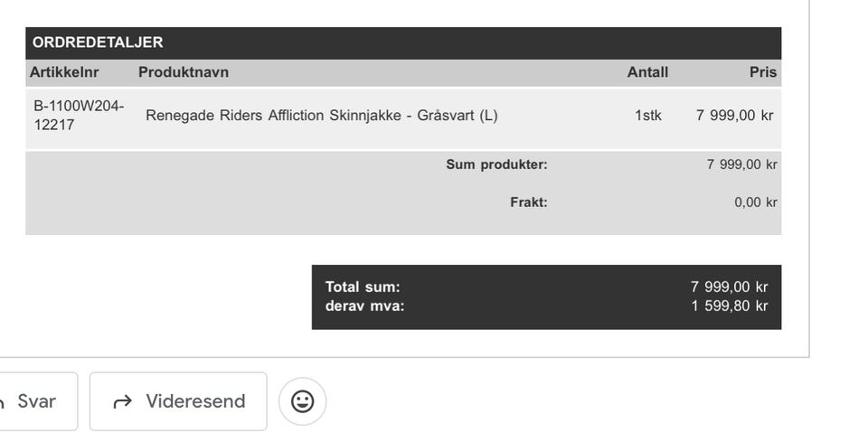Click the 0,00 kr shipping amount
The image size is (868, 442).
click(755, 202)
